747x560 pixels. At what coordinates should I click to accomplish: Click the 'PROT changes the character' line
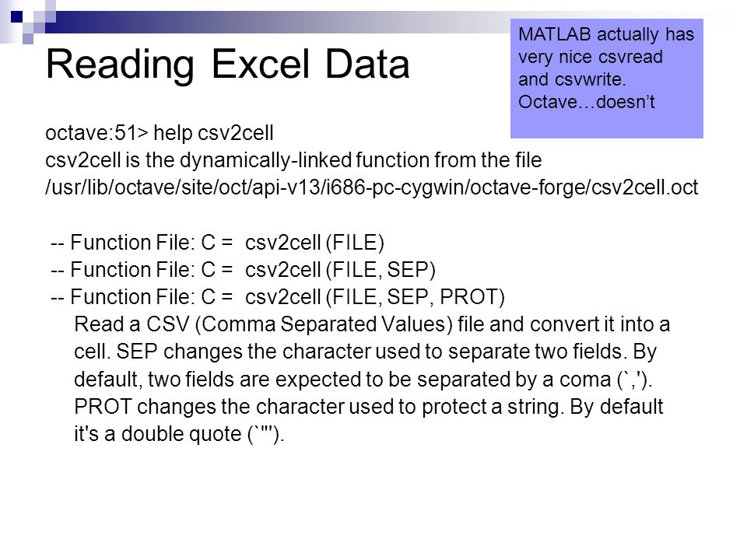369,407
